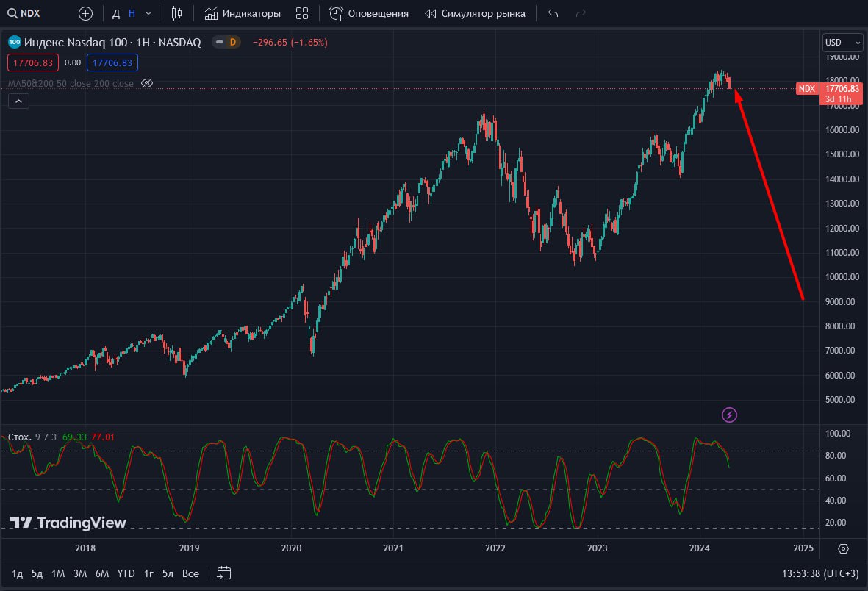Image resolution: width=868 pixels, height=591 pixels.
Task: Click the Nasdaq 100 symbol logo
Action: click(15, 42)
